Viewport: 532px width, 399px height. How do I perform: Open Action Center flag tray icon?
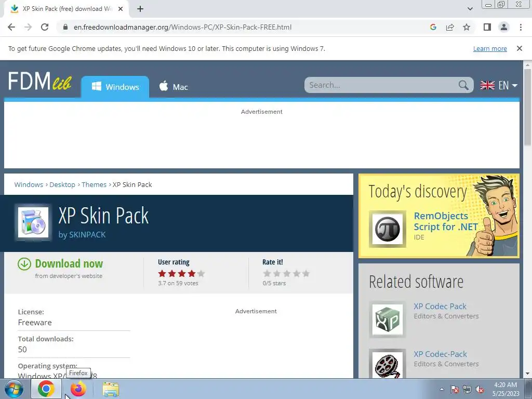tap(455, 389)
